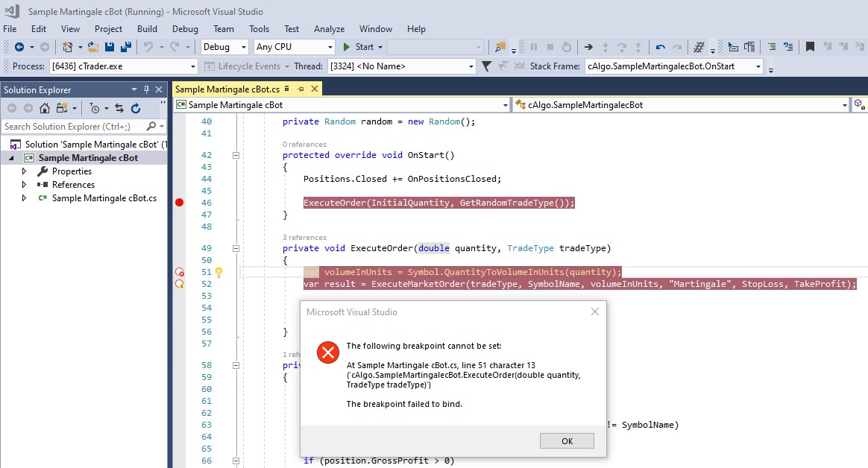Pin the Solution Explorer panel
Viewport: 868px width, 468px height.
pyautogui.click(x=147, y=89)
